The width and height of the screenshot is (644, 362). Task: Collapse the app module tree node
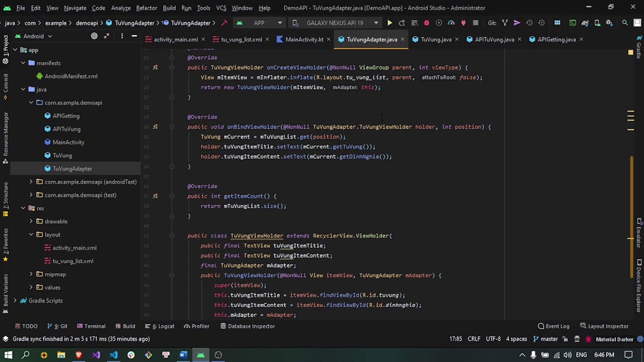(x=15, y=50)
